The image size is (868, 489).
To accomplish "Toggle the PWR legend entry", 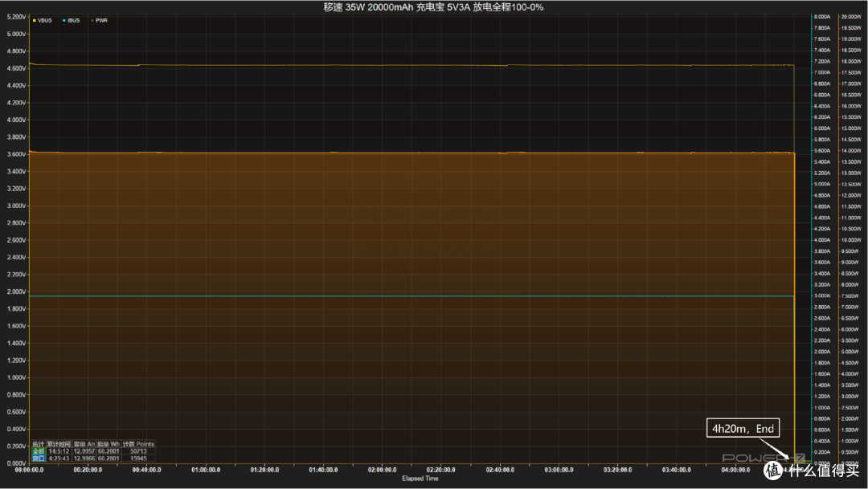I will 99,20.
